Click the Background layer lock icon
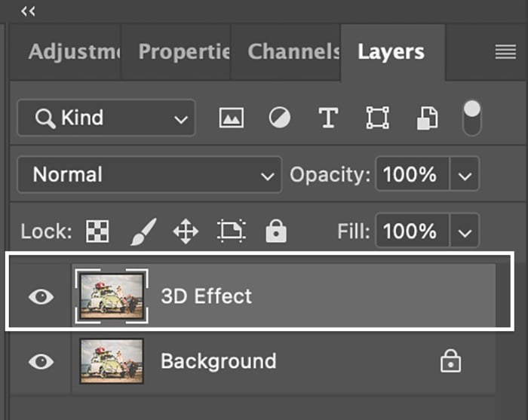Image resolution: width=528 pixels, height=420 pixels. pos(450,360)
